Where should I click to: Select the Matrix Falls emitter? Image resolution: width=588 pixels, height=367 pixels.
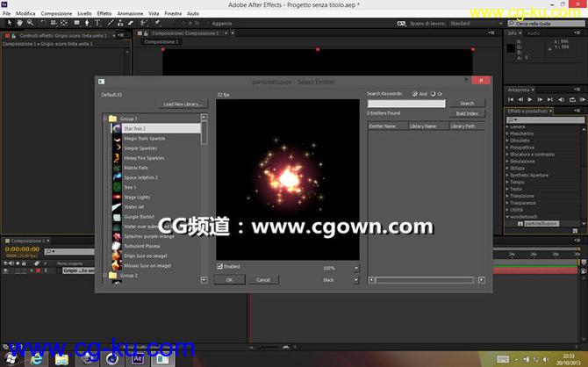(x=136, y=168)
